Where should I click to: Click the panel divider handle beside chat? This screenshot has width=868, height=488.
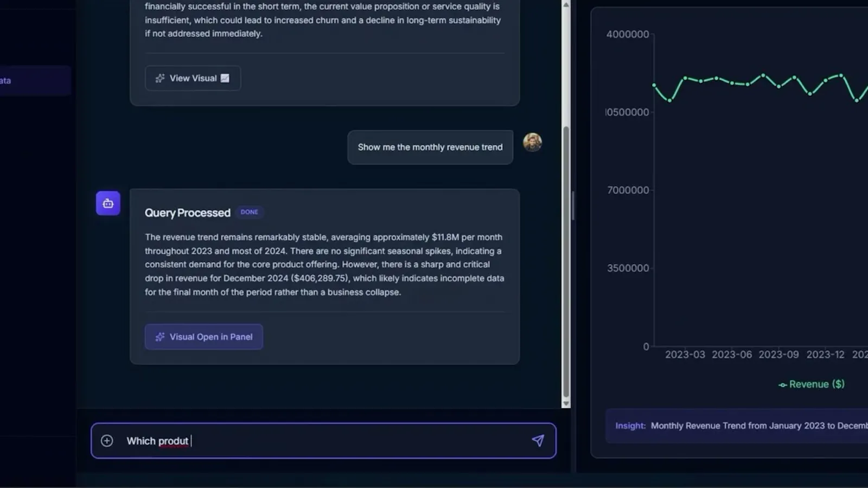pyautogui.click(x=573, y=206)
